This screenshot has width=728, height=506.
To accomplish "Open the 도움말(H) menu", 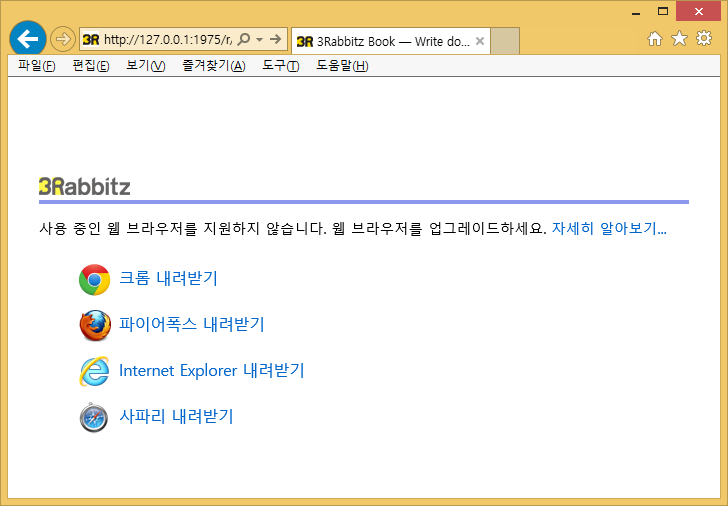I will (342, 65).
